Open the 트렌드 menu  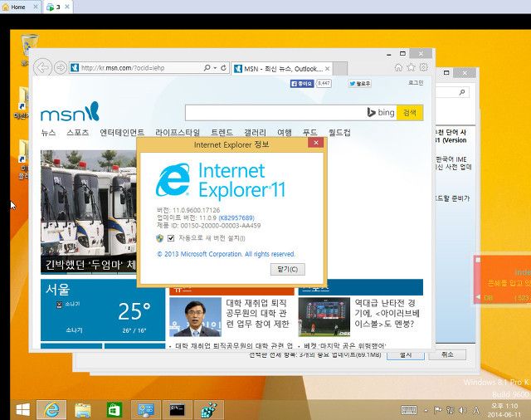click(222, 133)
